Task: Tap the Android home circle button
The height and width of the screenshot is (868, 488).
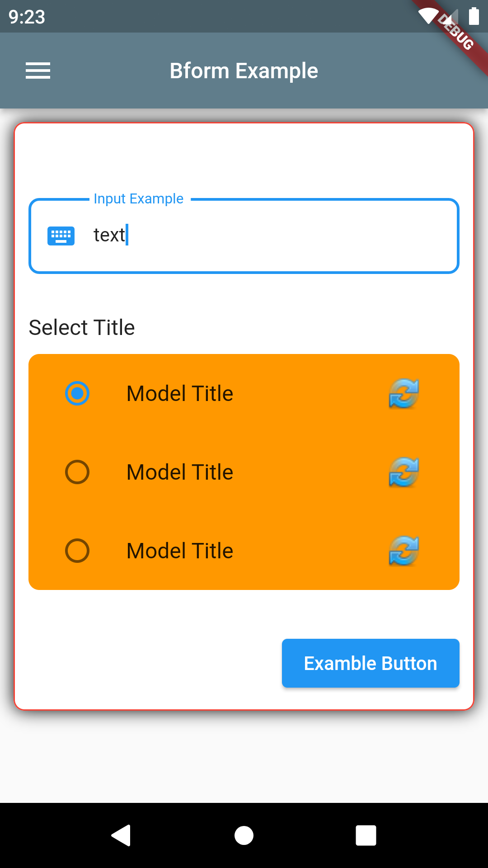Action: point(244,835)
